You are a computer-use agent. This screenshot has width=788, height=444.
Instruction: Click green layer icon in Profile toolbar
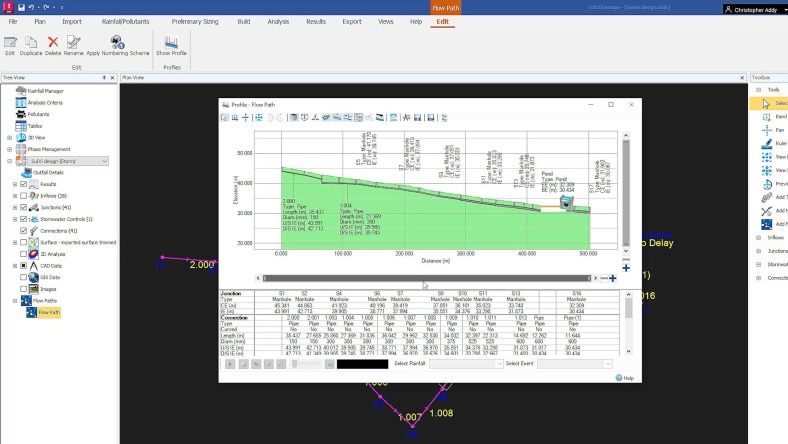[326, 118]
